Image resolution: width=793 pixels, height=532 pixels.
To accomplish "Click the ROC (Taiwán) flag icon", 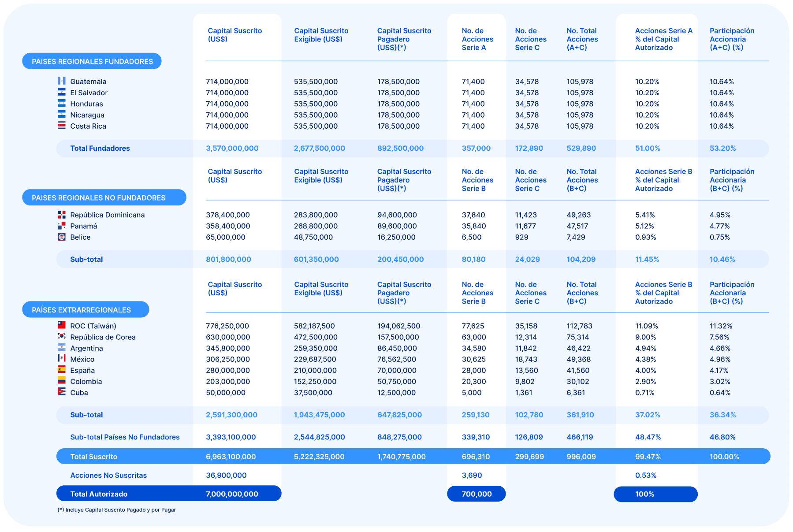I will pos(62,325).
